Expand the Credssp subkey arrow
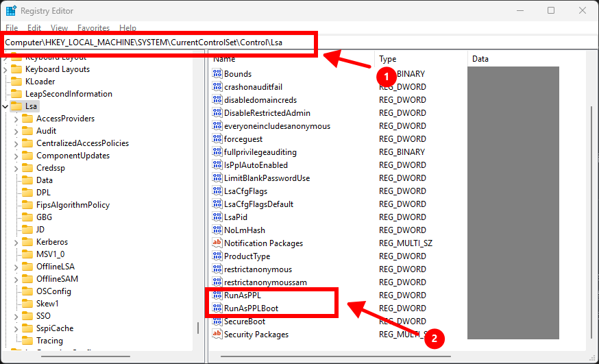Screen dimensions: 599x364 point(16,168)
